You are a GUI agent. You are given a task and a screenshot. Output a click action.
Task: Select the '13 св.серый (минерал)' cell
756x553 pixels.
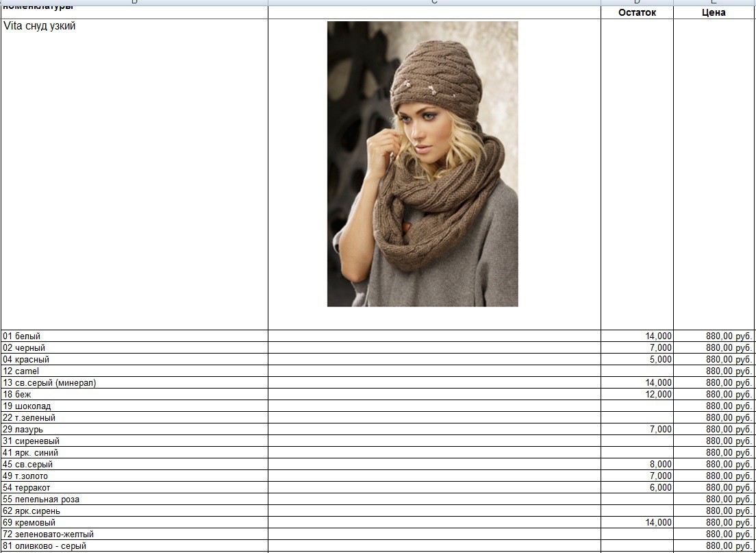pos(134,382)
